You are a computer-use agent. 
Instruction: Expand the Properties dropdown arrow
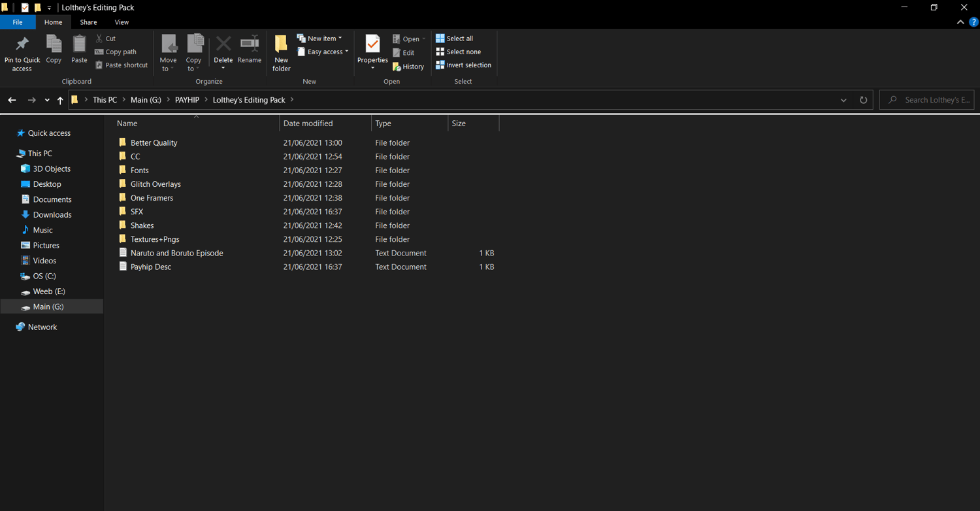point(372,68)
